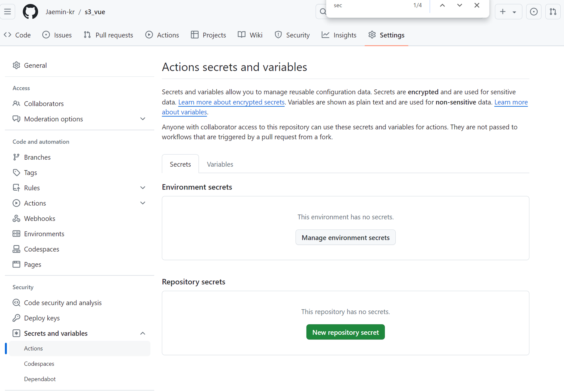Go to next find match arrow
The width and height of the screenshot is (564, 392).
(x=459, y=5)
